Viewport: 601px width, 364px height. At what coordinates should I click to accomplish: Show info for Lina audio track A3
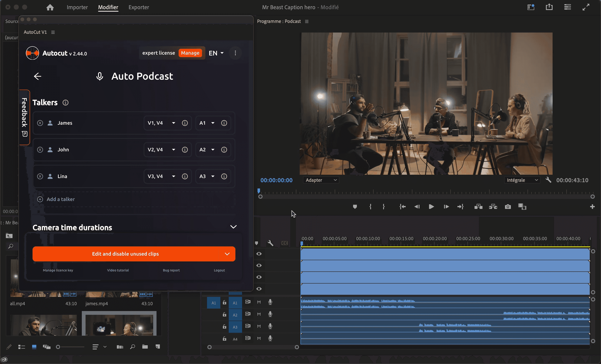pos(224,176)
